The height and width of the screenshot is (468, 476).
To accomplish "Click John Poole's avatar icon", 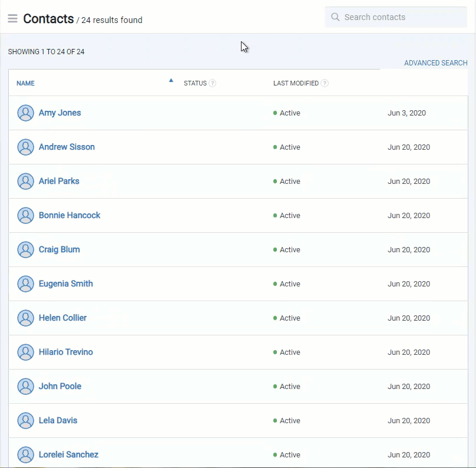I will pyautogui.click(x=25, y=386).
